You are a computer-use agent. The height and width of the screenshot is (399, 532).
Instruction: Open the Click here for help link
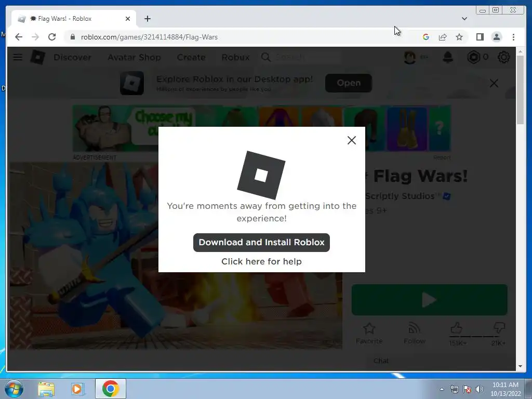[261, 261]
